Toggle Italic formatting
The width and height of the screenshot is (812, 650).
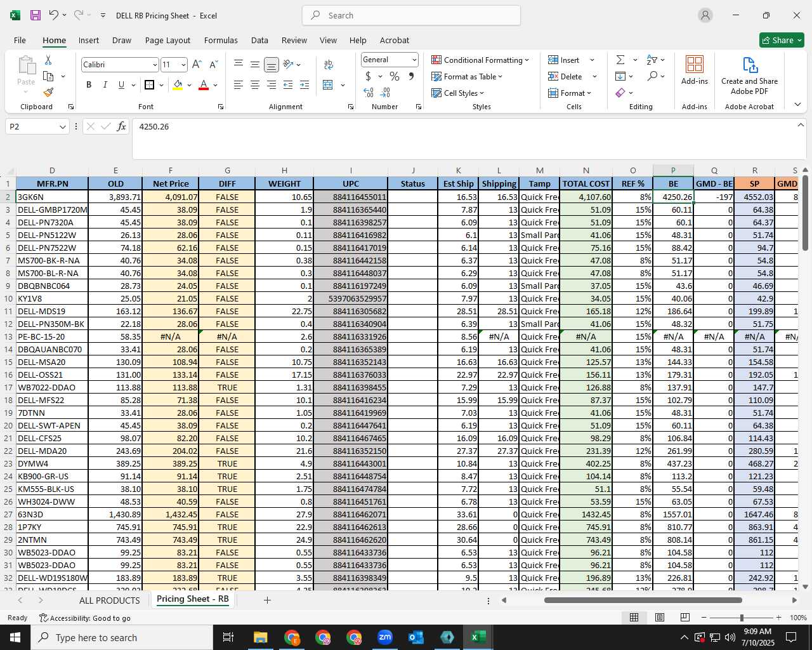[x=105, y=85]
